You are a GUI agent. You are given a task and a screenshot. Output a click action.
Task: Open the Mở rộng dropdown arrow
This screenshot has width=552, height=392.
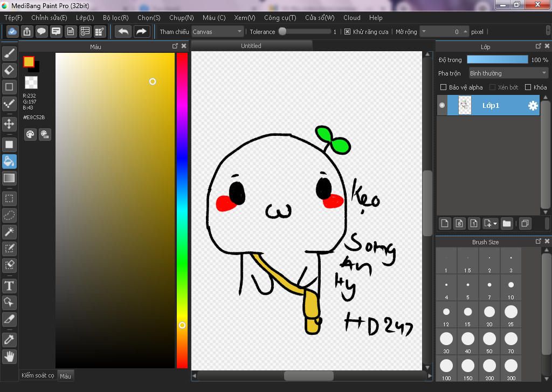click(x=424, y=31)
